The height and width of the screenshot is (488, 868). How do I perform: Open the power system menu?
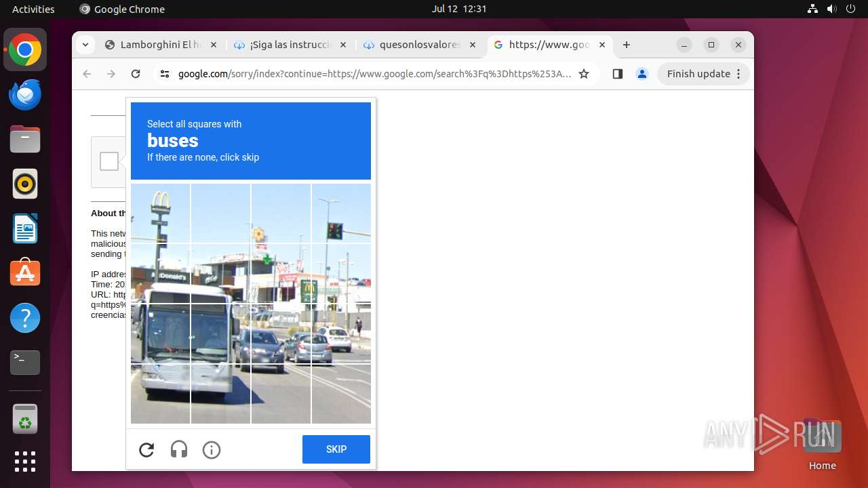850,9
